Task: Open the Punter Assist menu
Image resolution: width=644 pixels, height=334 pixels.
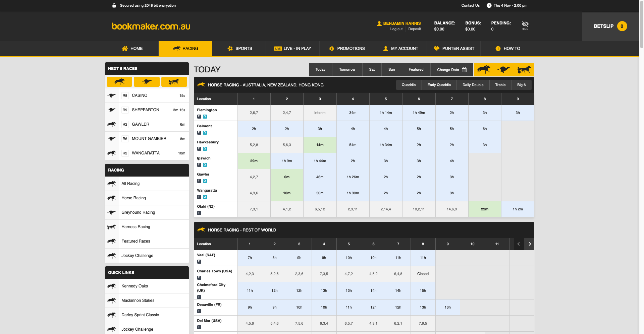Action: pyautogui.click(x=454, y=49)
